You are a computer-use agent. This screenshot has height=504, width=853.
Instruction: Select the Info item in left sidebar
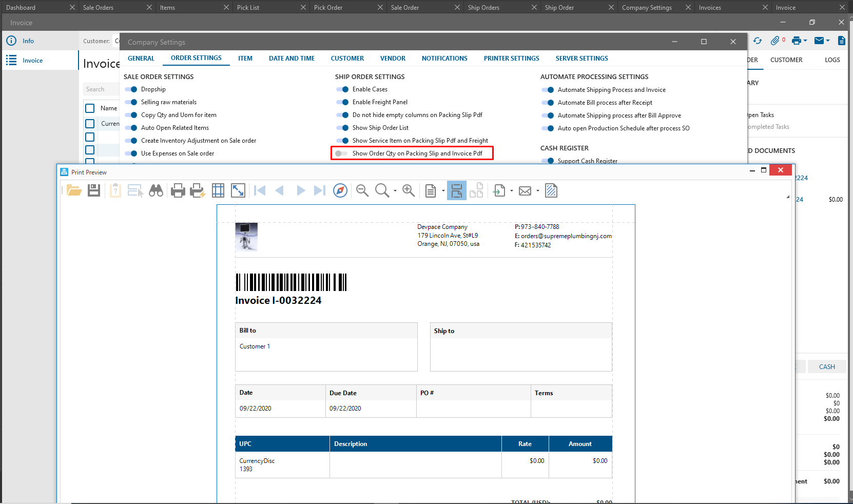28,41
